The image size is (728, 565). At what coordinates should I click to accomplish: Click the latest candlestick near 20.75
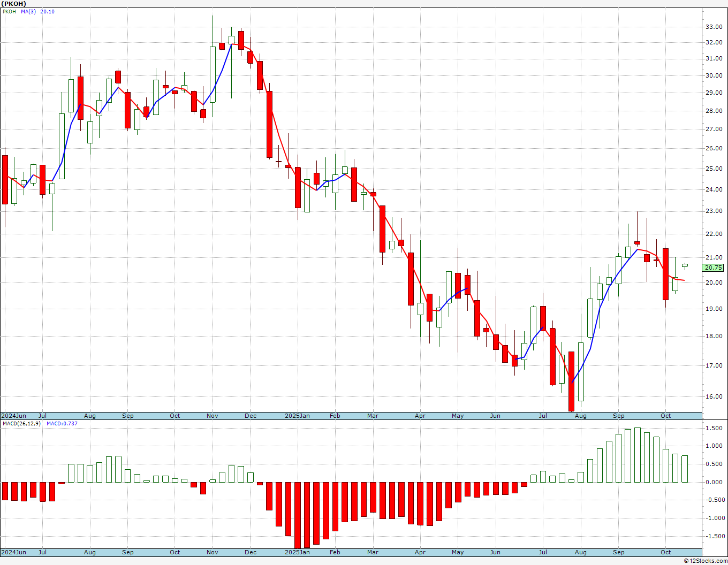pos(685,265)
